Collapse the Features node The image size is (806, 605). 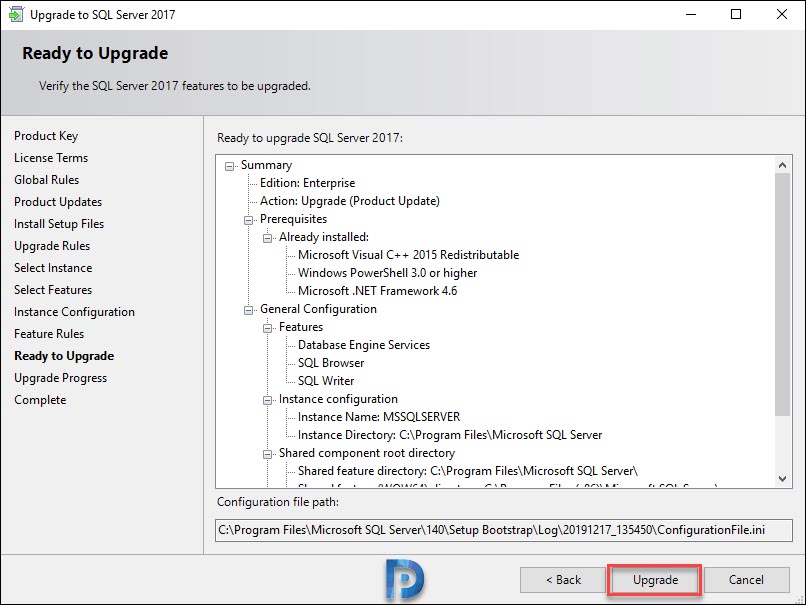(267, 328)
